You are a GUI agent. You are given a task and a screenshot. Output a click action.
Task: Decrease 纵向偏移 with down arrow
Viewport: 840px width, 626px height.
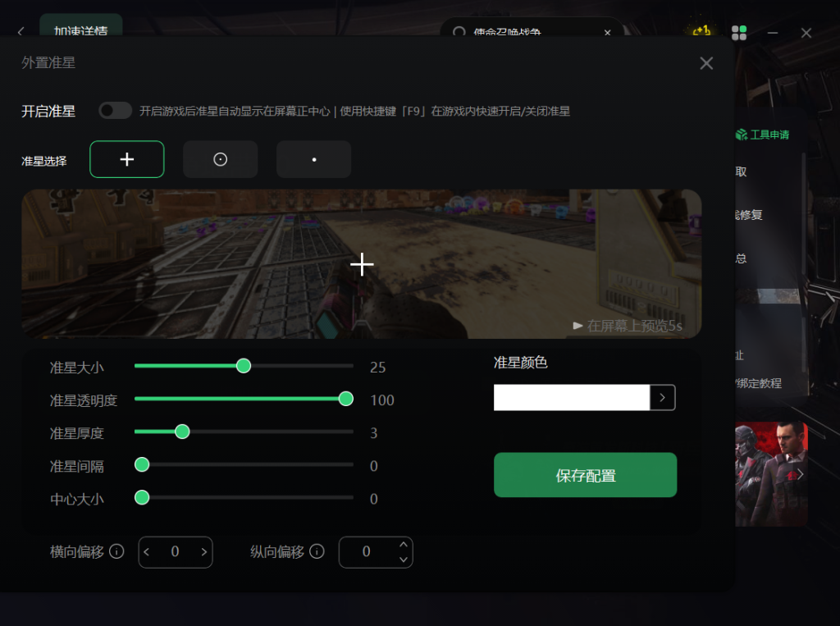(404, 559)
